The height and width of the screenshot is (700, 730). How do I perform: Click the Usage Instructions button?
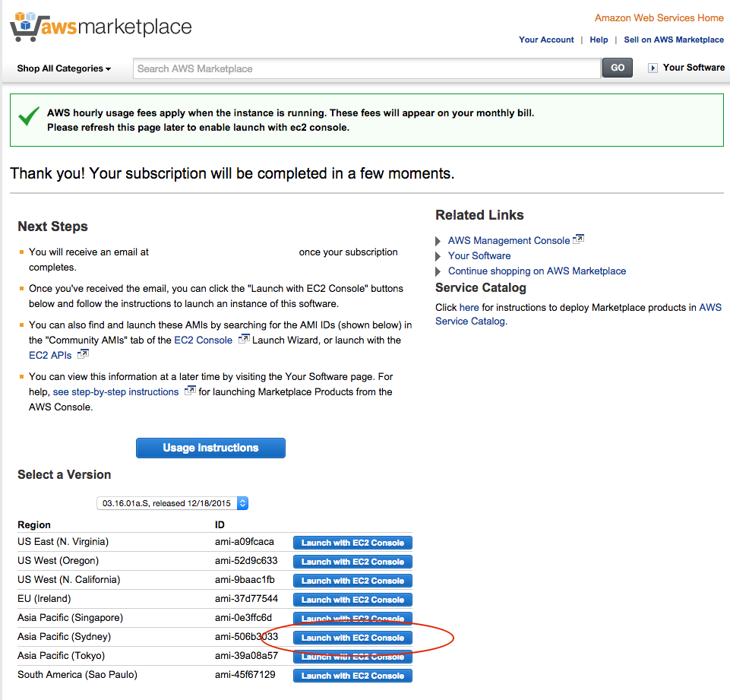(x=210, y=448)
